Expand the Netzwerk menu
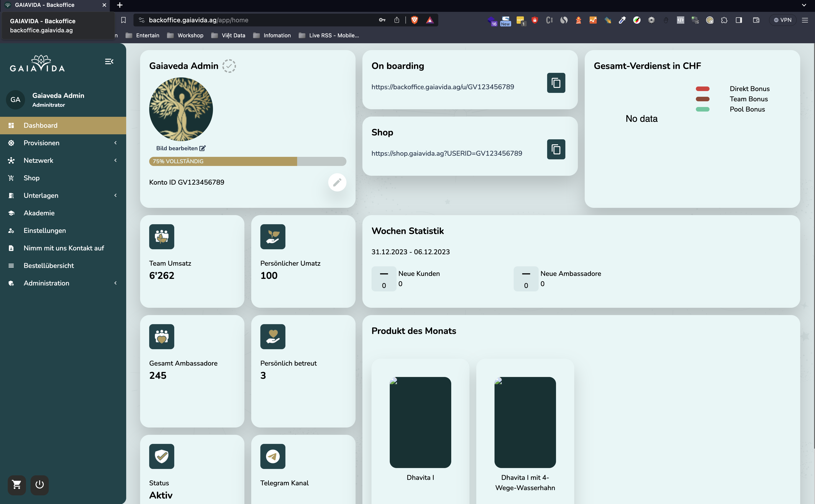This screenshot has height=504, width=815. tap(115, 160)
